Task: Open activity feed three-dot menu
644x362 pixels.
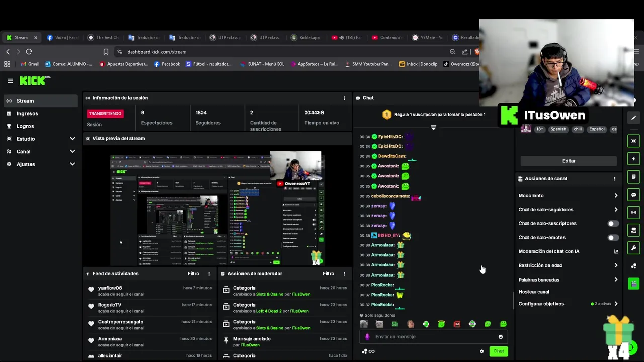Action: point(209,274)
